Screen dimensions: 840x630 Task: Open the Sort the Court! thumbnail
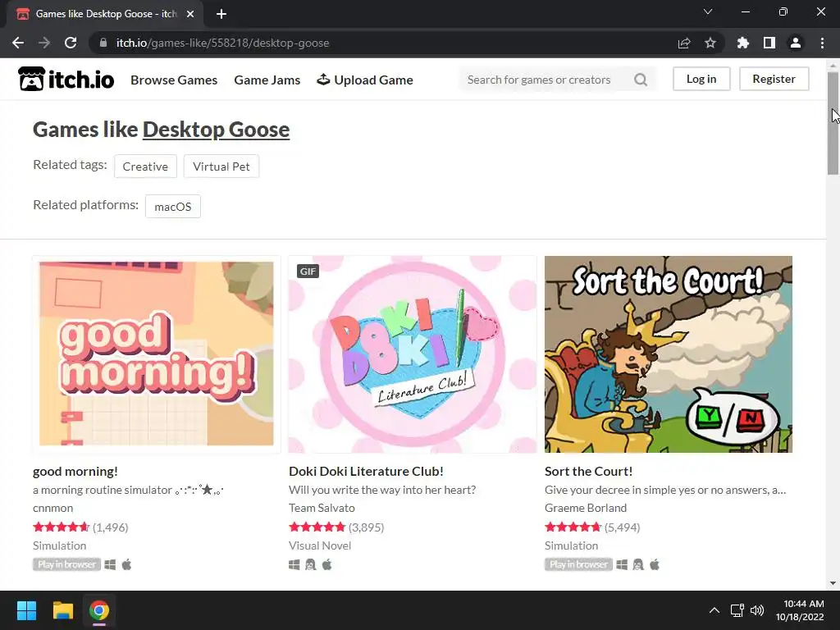point(669,354)
